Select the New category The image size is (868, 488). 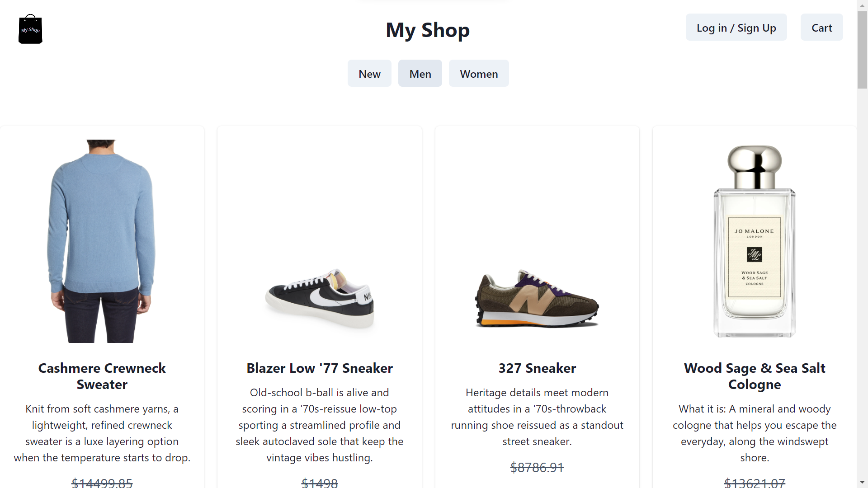pos(369,73)
